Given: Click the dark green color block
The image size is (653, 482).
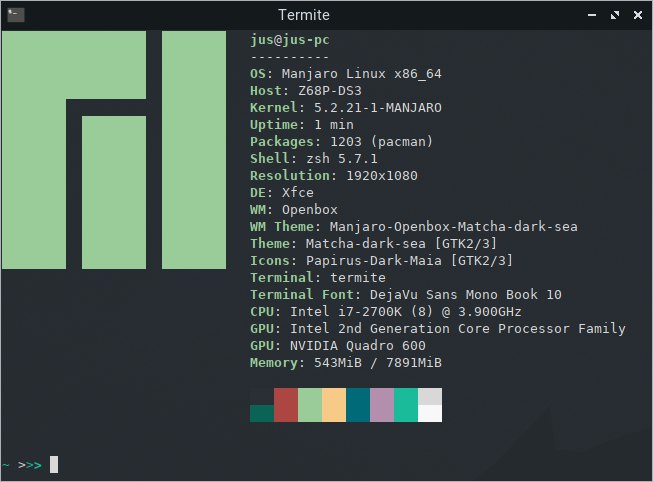Looking at the screenshot, I should click(262, 413).
